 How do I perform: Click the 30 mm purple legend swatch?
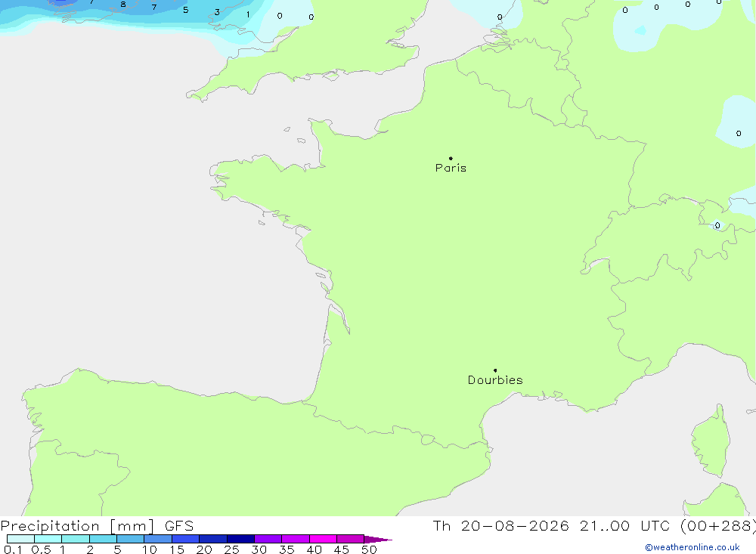(x=268, y=539)
